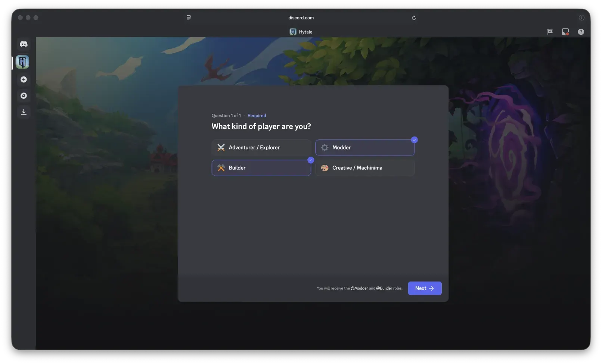Deselect the Modder option
Screen dimensions: 602x364
click(x=364, y=148)
